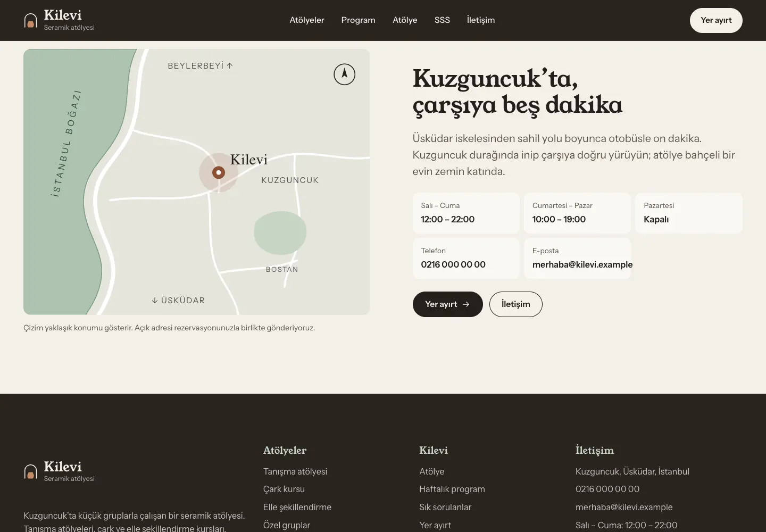Click the phone number in Telefon card
766x532 pixels.
pos(453,264)
